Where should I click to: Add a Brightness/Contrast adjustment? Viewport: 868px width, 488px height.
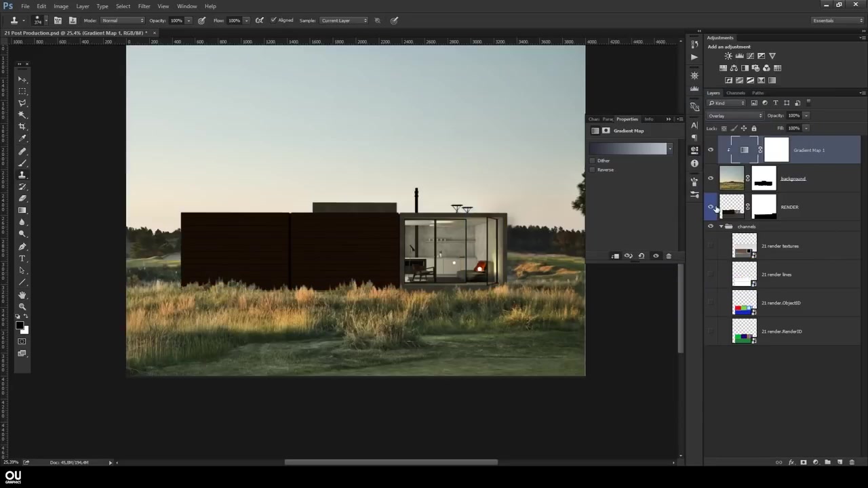pos(728,56)
